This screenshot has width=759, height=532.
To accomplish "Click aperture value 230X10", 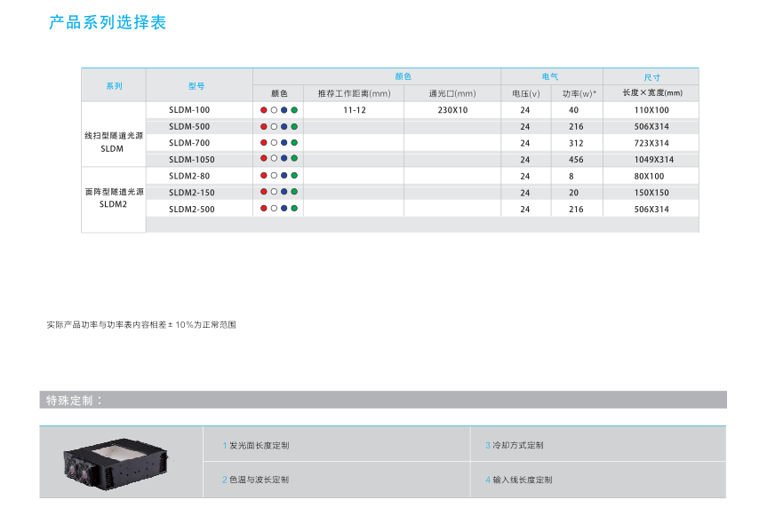I will tap(452, 110).
